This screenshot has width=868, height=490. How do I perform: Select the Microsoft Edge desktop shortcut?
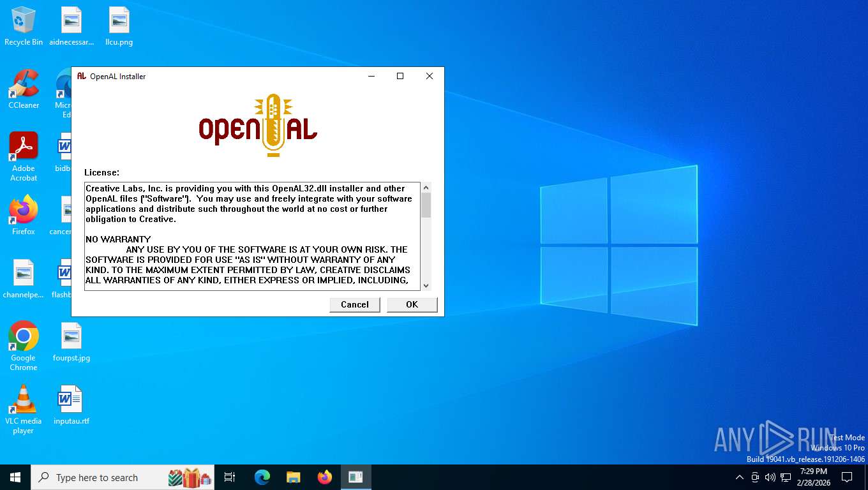pos(64,93)
